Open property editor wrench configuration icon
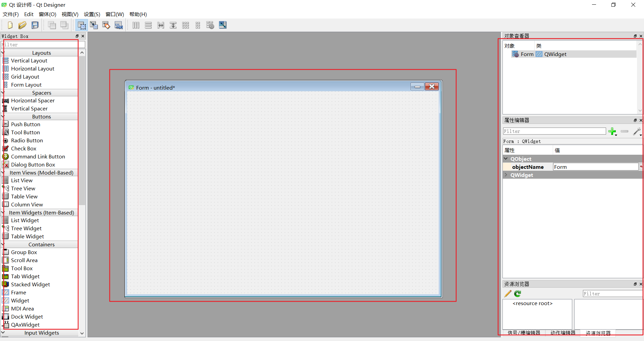Screen dimensions: 644x341 (x=637, y=132)
